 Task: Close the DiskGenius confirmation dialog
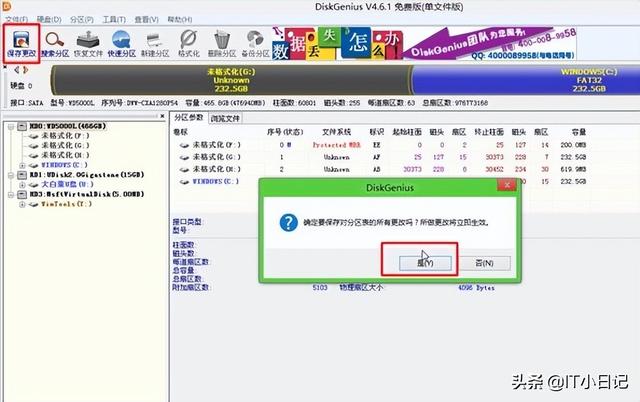click(x=507, y=185)
